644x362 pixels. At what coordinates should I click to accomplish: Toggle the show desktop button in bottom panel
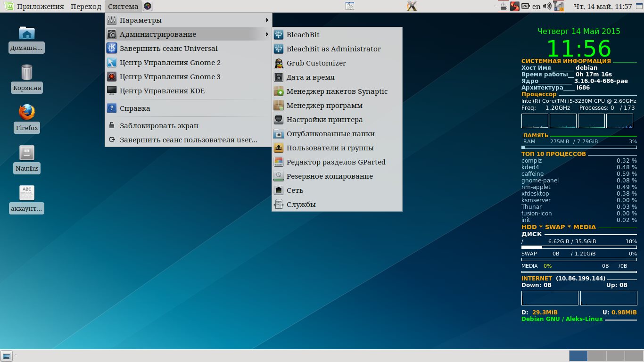(7, 356)
